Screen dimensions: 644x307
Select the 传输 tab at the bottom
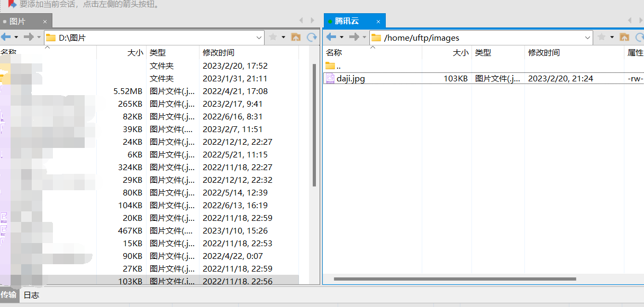pos(8,295)
